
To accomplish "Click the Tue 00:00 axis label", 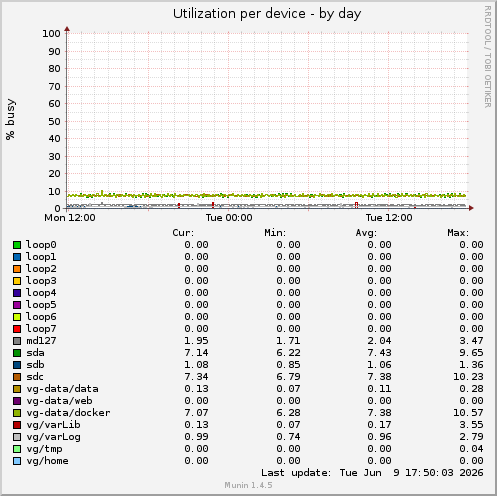I will (x=229, y=218).
